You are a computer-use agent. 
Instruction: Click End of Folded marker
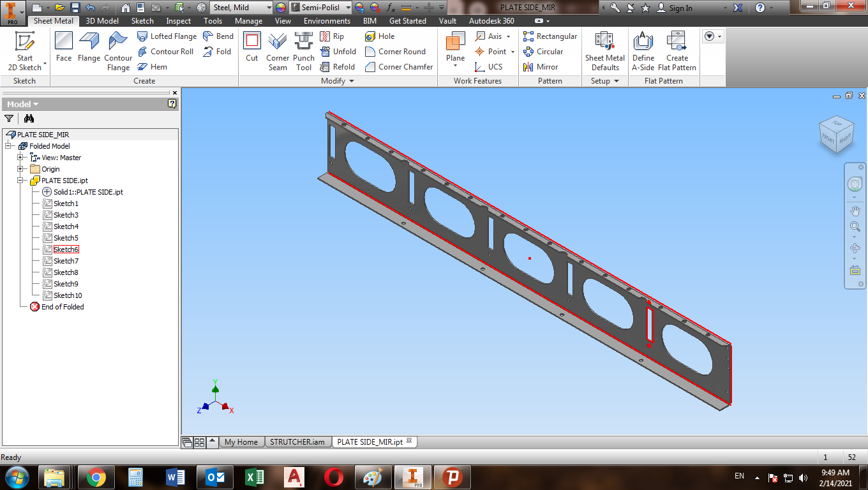point(63,307)
